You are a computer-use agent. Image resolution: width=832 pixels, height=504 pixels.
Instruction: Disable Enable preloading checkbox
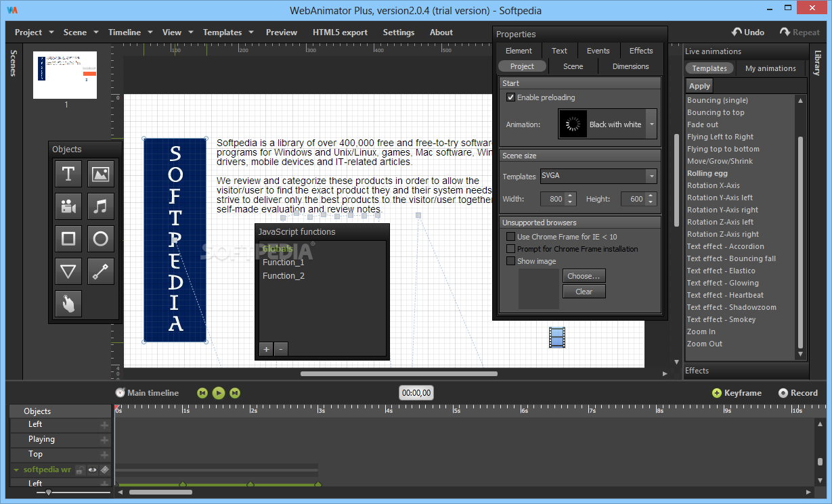point(510,97)
